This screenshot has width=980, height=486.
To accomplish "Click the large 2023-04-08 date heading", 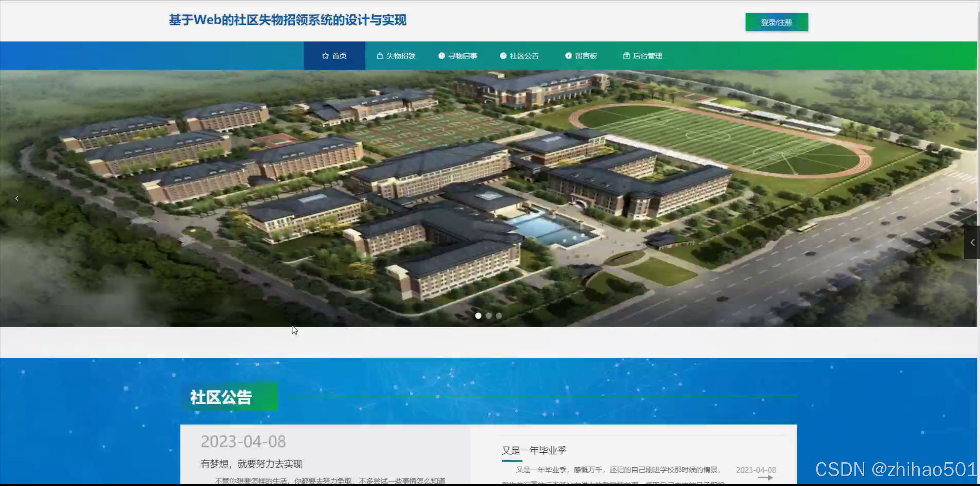I will tap(243, 442).
